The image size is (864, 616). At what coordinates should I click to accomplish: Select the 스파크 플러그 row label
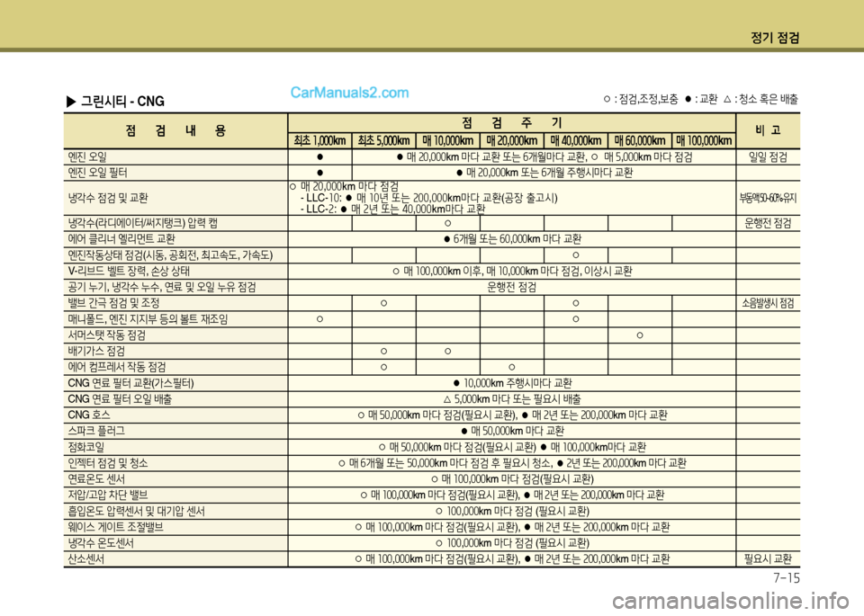pyautogui.click(x=98, y=431)
